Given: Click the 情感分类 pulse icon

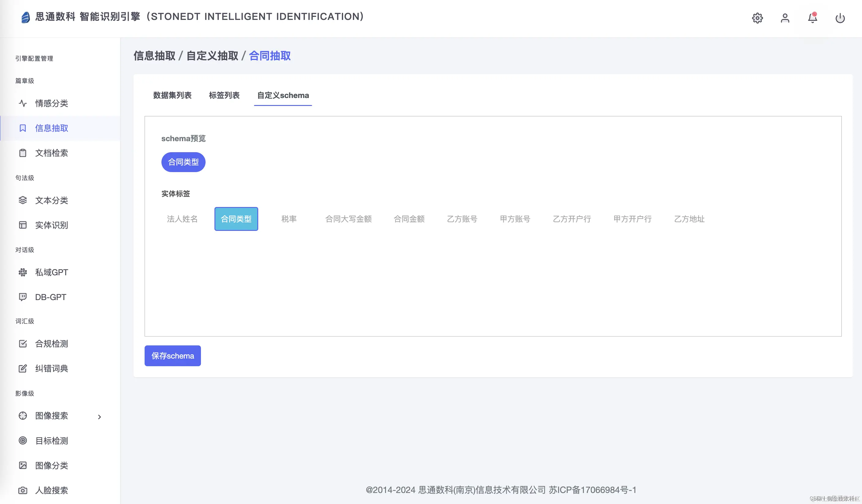Looking at the screenshot, I should (x=23, y=103).
